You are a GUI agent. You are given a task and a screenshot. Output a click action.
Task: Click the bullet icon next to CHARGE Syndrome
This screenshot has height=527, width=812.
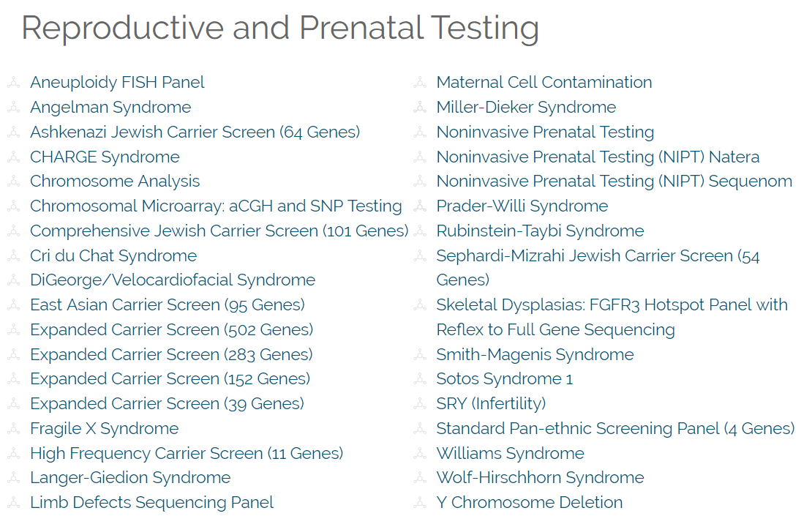14,157
